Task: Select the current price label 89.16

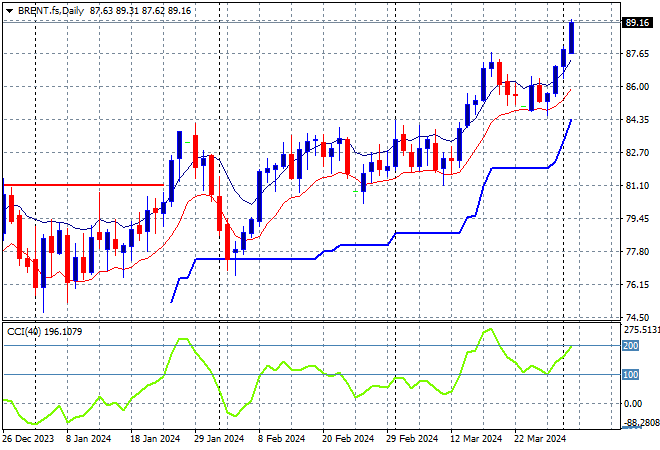Action: click(x=637, y=22)
